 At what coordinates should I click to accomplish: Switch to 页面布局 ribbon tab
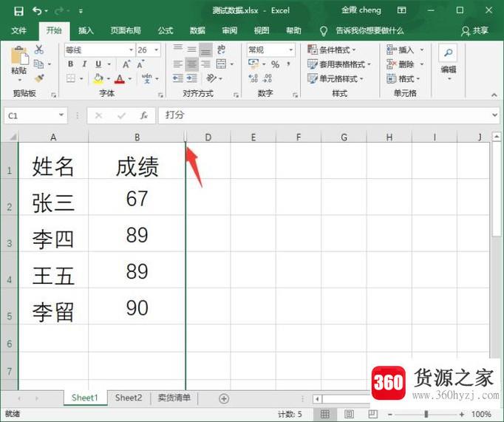click(126, 30)
